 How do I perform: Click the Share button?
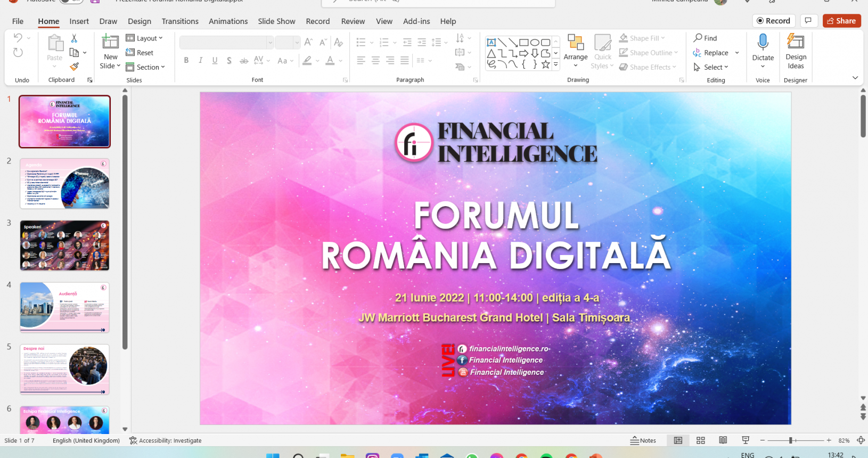841,21
